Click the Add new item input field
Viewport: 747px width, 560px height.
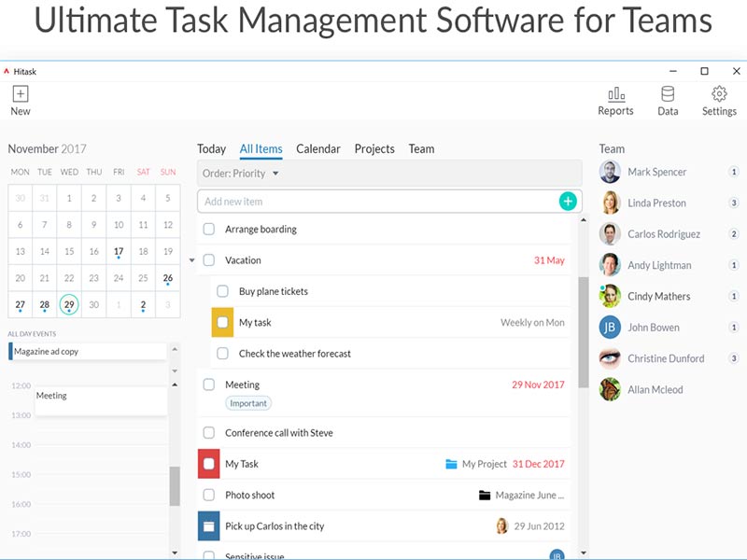pyautogui.click(x=373, y=202)
